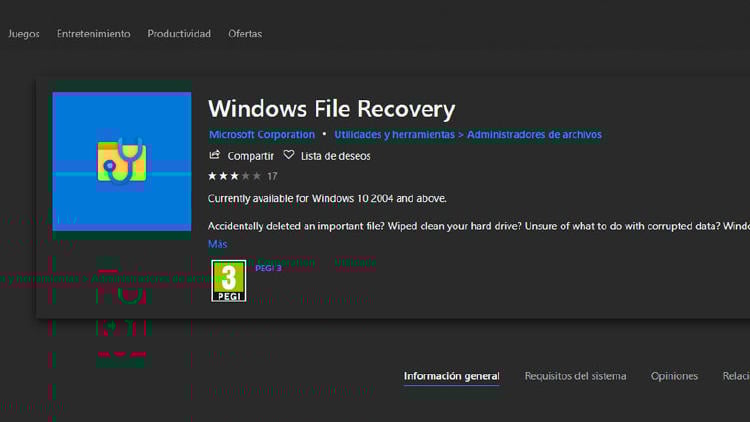Screen dimensions: 750x422
Task: Open Microsoft Corporation publisher link
Action: pyautogui.click(x=262, y=134)
